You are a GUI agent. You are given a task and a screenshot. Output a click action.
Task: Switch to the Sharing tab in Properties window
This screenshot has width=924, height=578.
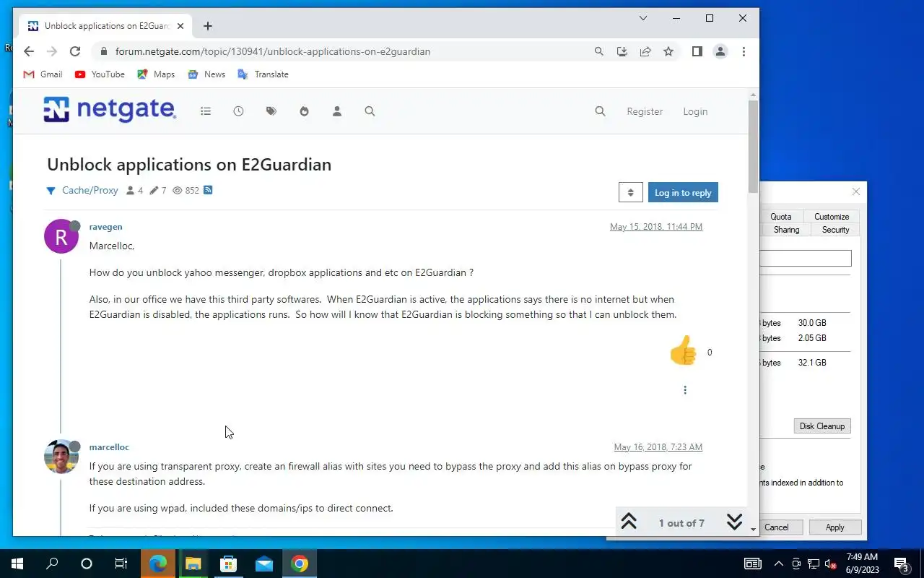pyautogui.click(x=786, y=230)
